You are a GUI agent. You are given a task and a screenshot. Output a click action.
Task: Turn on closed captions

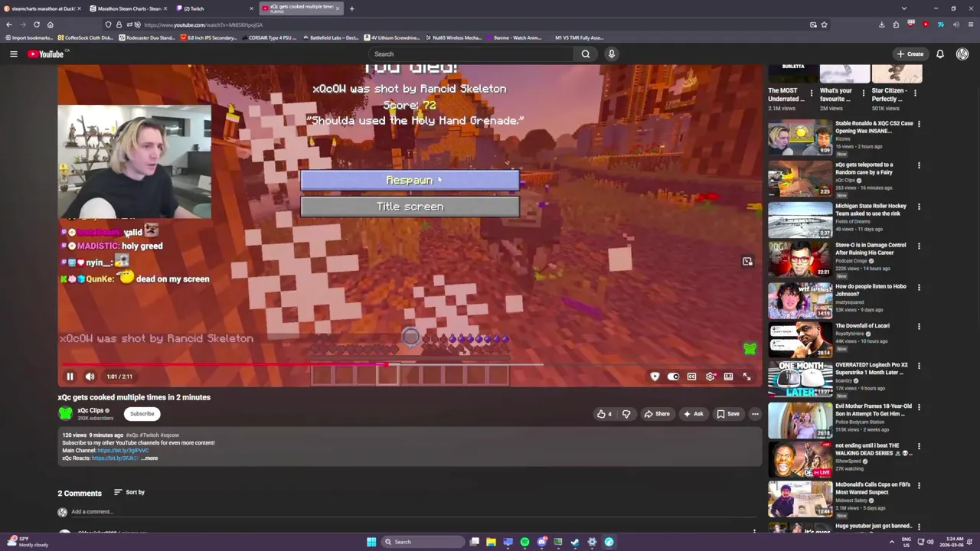pyautogui.click(x=691, y=377)
